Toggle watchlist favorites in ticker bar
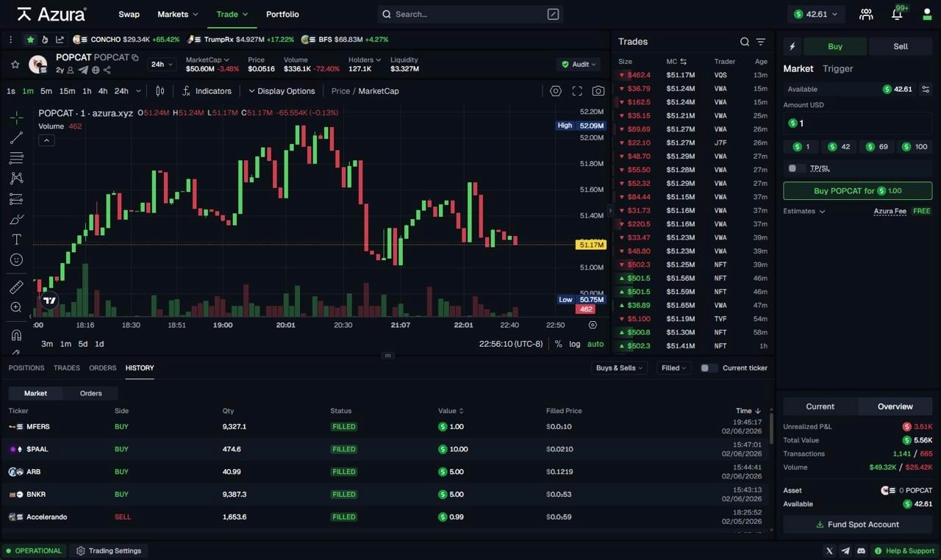This screenshot has width=941, height=560. point(30,40)
